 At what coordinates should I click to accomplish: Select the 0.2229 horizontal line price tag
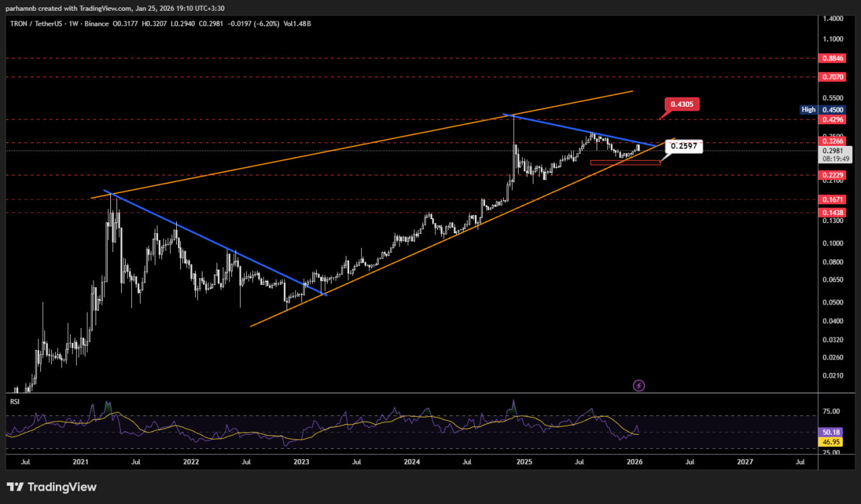[x=833, y=175]
